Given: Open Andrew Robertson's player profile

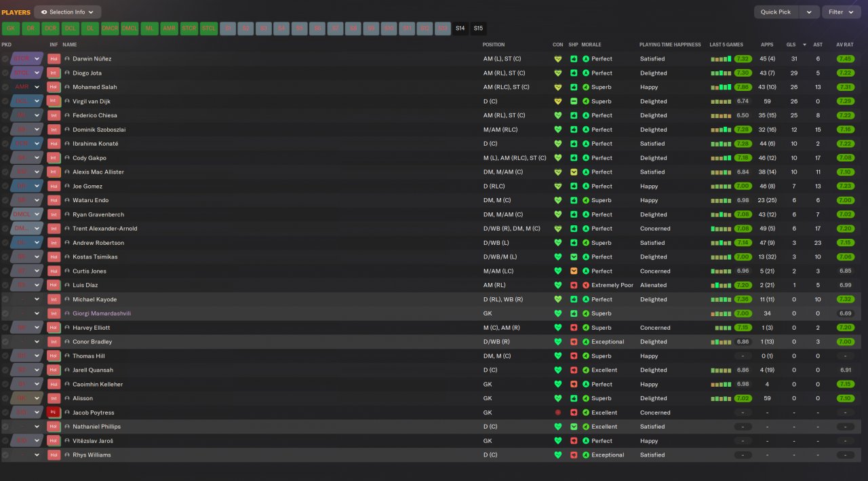Looking at the screenshot, I should coord(98,243).
